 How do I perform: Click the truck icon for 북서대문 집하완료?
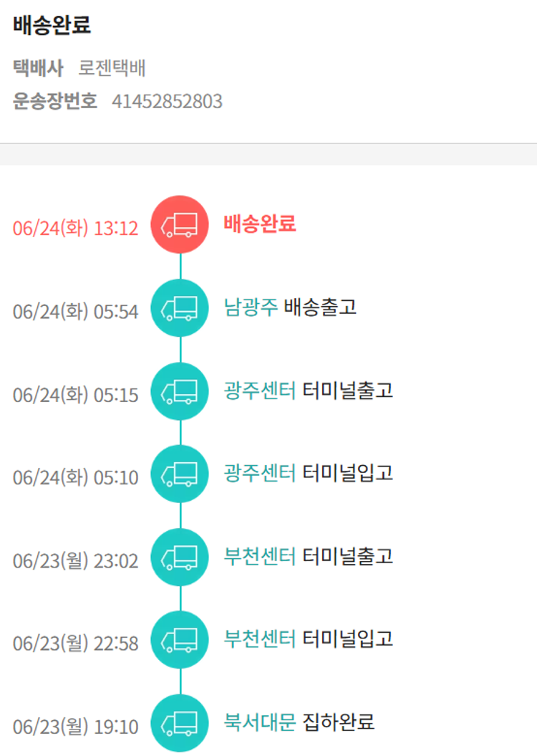(x=180, y=722)
